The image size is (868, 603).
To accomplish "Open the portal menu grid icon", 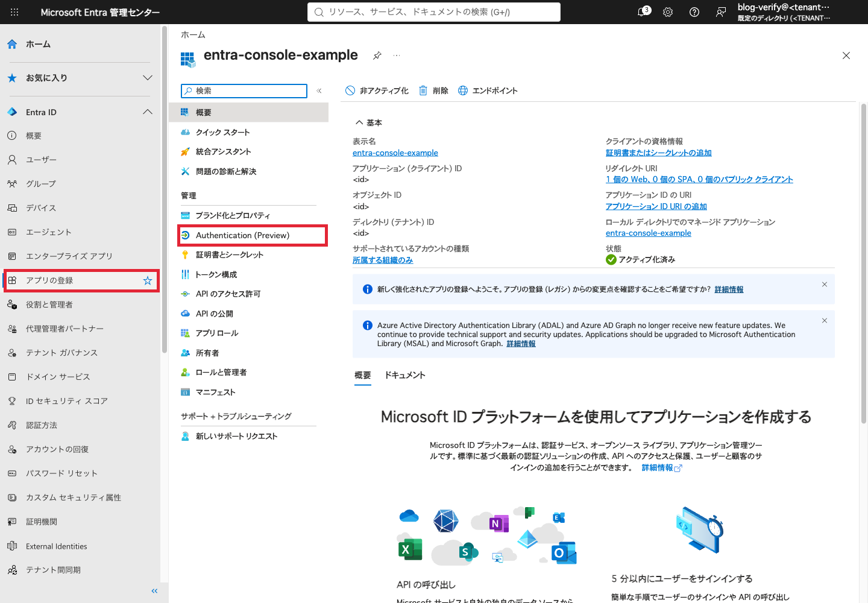I will [14, 12].
